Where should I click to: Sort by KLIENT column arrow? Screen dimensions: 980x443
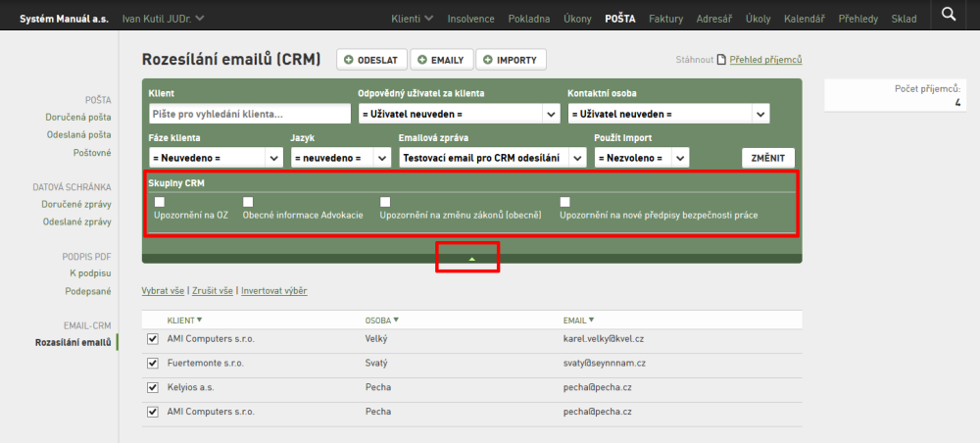[199, 320]
